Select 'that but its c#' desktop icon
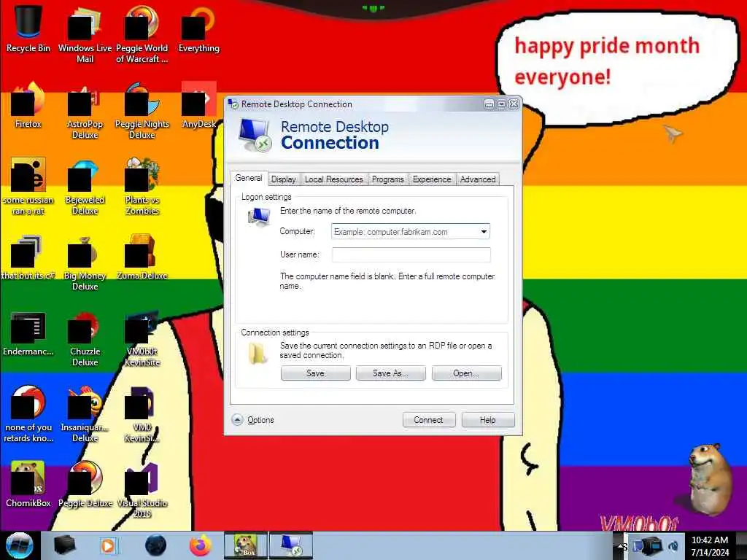 coord(28,256)
